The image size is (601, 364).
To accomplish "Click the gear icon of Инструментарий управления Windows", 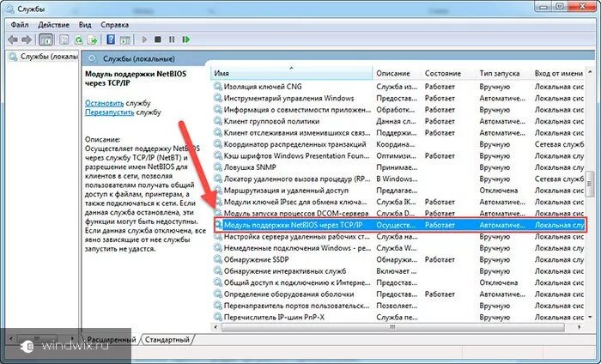I will [218, 98].
